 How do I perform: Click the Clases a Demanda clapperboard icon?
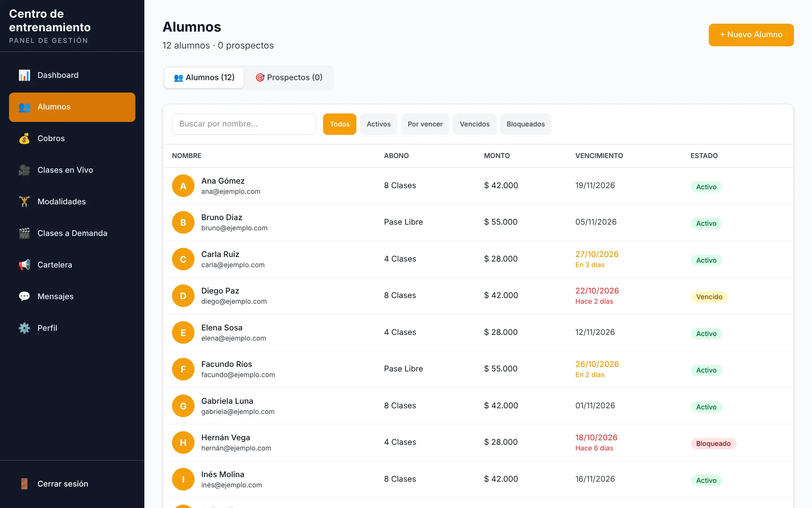[24, 233]
